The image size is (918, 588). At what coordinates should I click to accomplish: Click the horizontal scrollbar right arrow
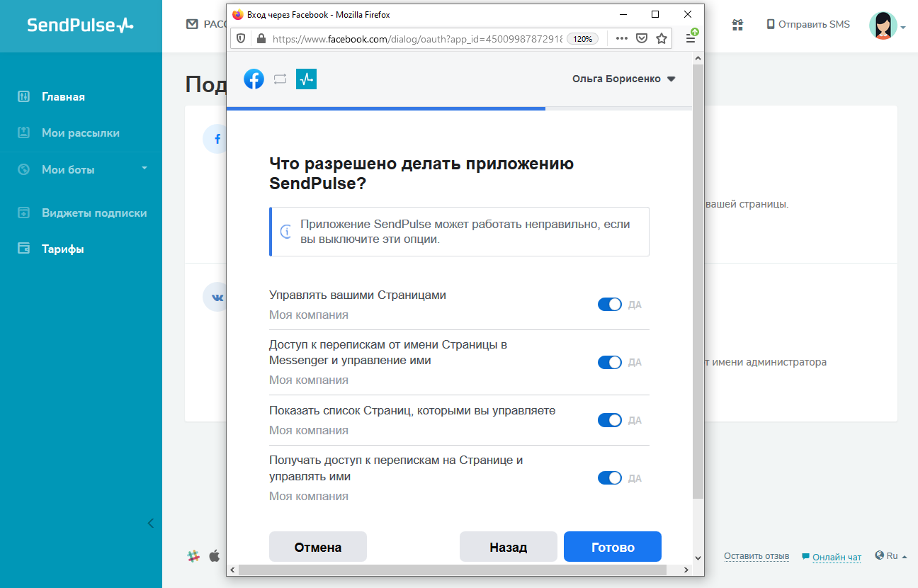pos(686,570)
